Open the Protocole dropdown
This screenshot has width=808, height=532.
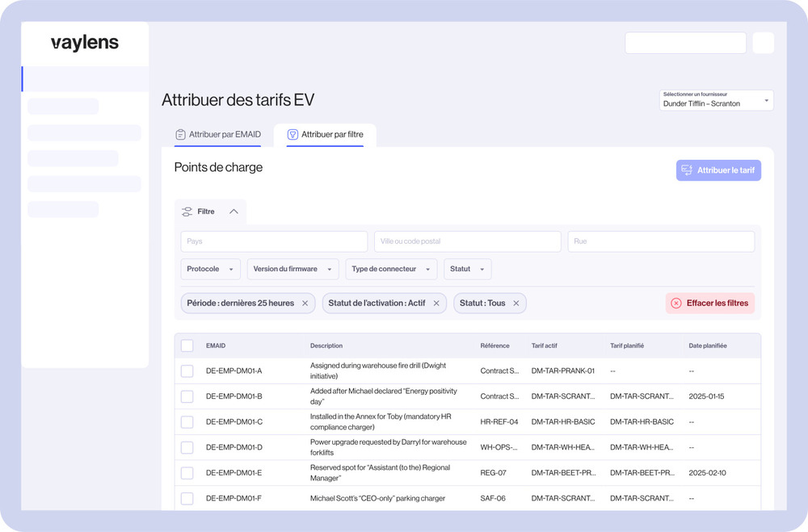tap(211, 269)
